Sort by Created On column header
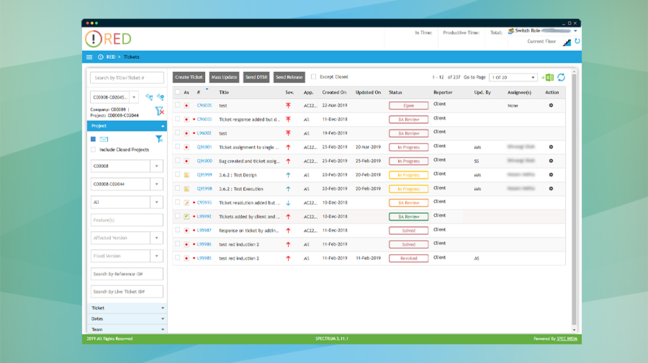The width and height of the screenshot is (648, 363). 334,93
